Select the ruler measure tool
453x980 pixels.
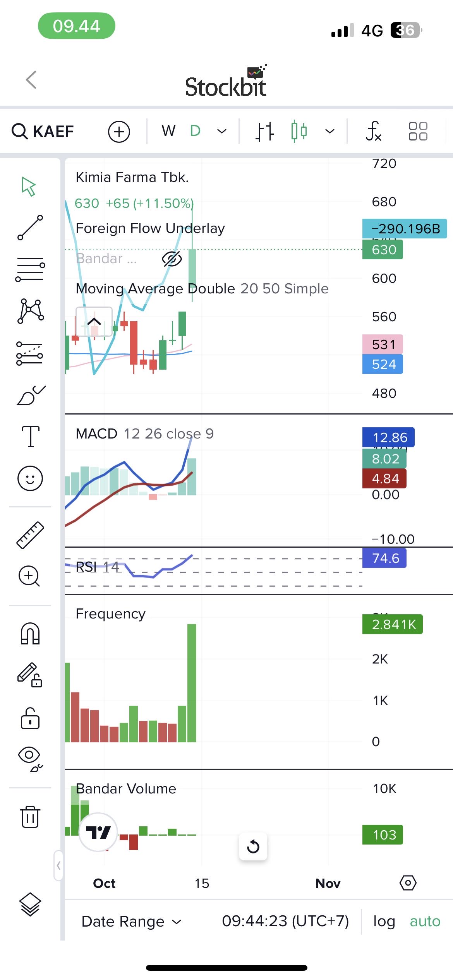tap(30, 535)
